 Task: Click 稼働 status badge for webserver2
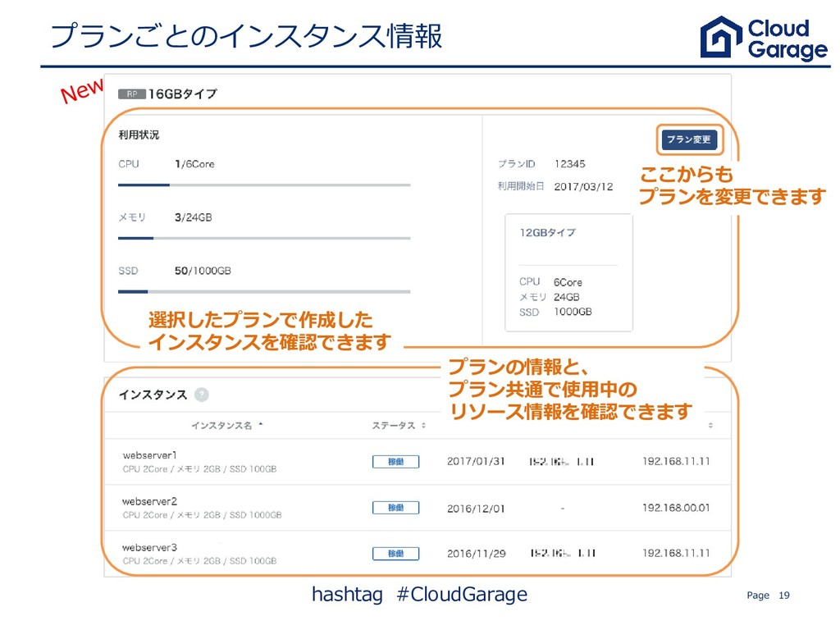[396, 508]
